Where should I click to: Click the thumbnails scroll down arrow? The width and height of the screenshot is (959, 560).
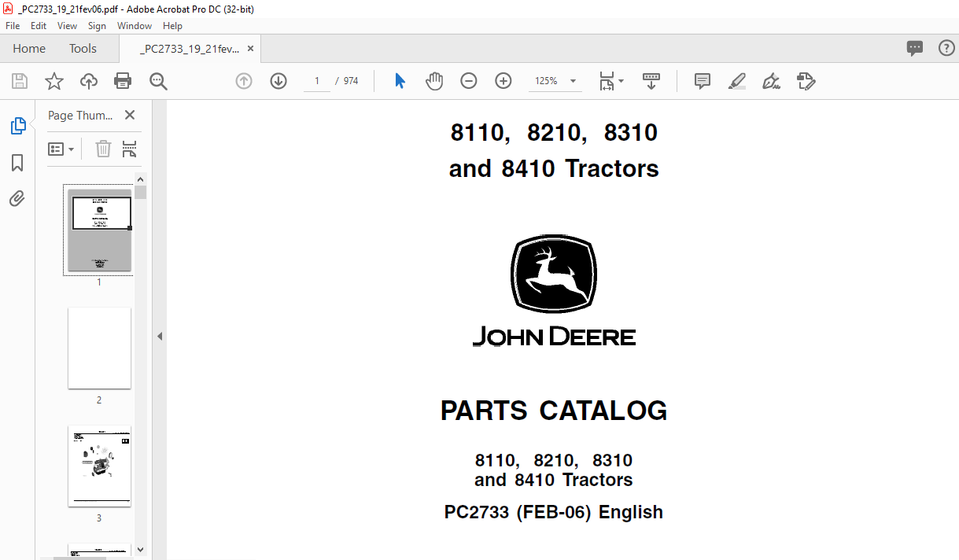pos(141,550)
